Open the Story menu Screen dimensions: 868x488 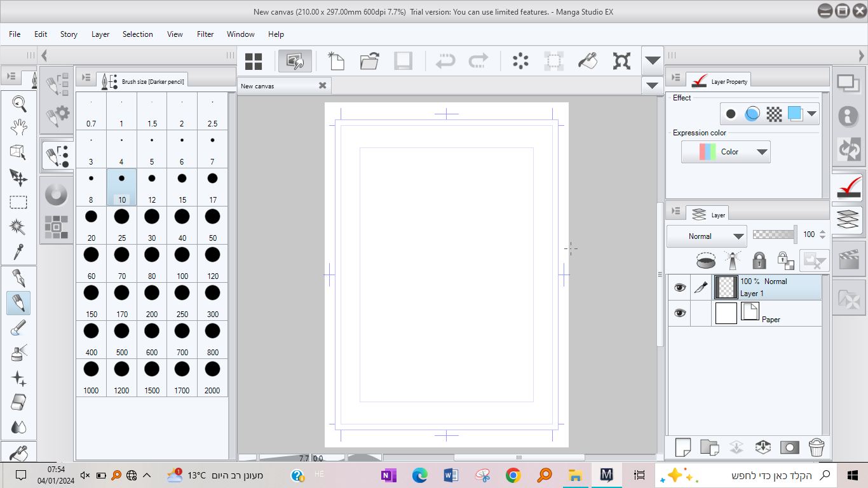[x=69, y=34]
